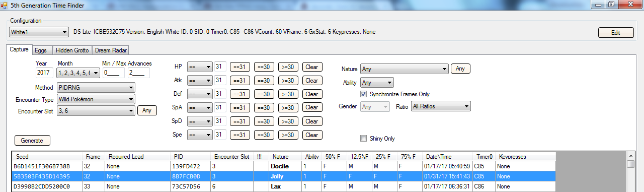Open the White1 configuration dropdown

tap(39, 32)
